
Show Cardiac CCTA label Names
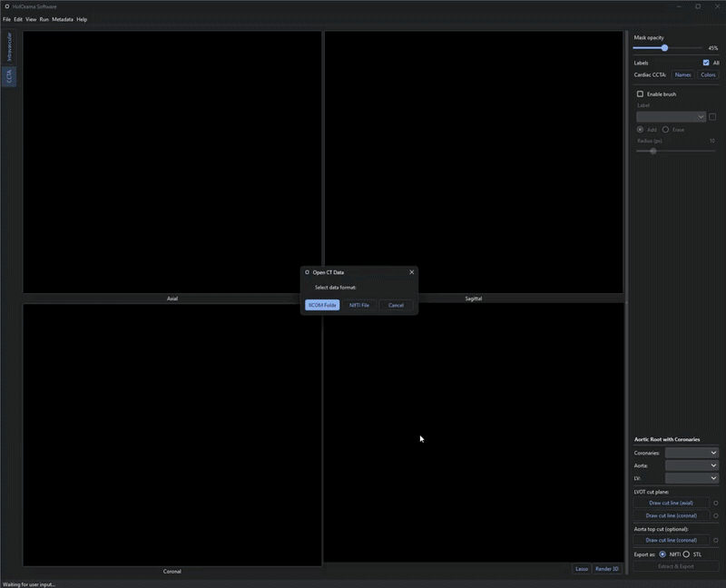682,75
